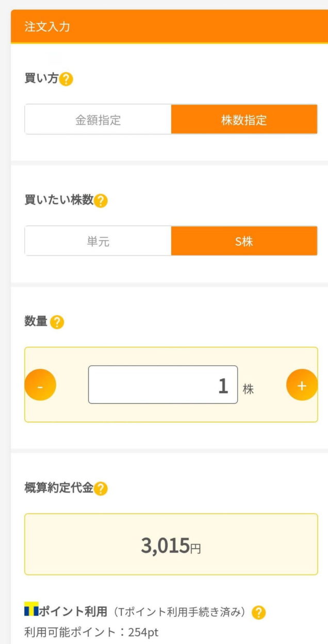Open help icon next to 買い方
The width and height of the screenshot is (328, 644).
[67, 80]
